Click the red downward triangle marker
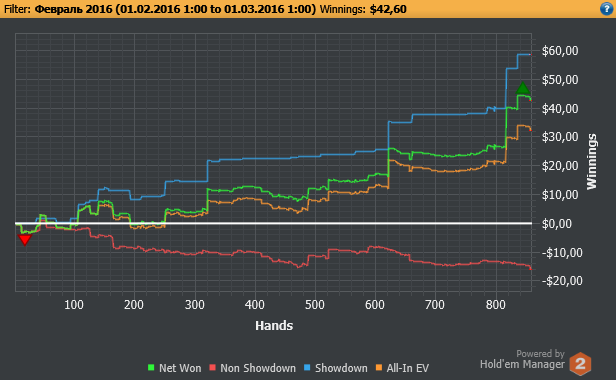 tap(24, 239)
